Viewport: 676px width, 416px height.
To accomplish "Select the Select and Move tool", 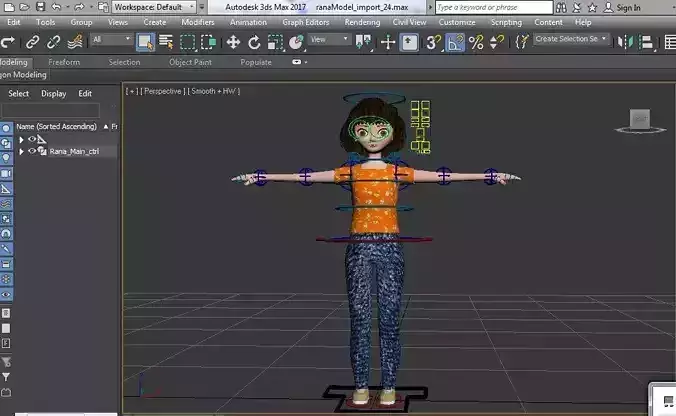I will click(233, 42).
